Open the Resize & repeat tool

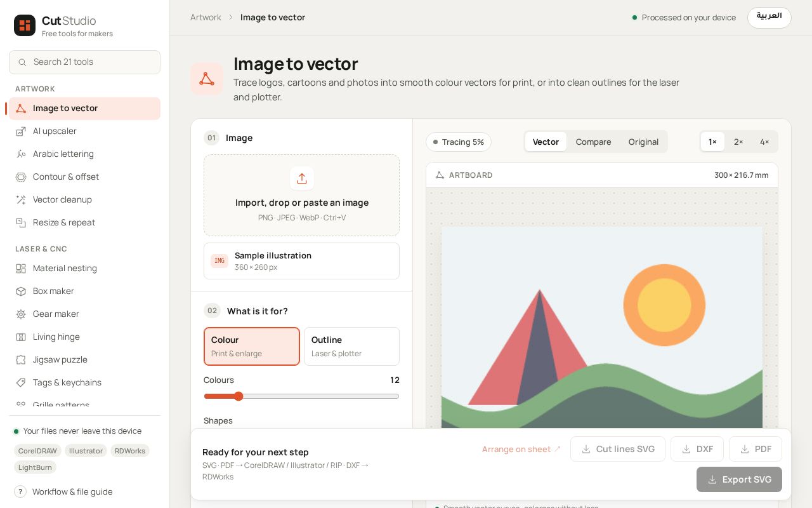(84, 223)
